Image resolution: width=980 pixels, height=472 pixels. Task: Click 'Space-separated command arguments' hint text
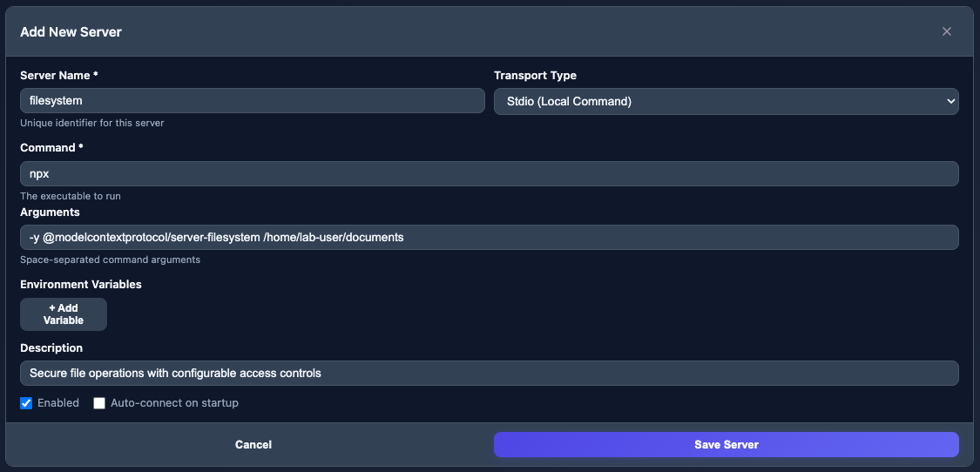tap(110, 260)
